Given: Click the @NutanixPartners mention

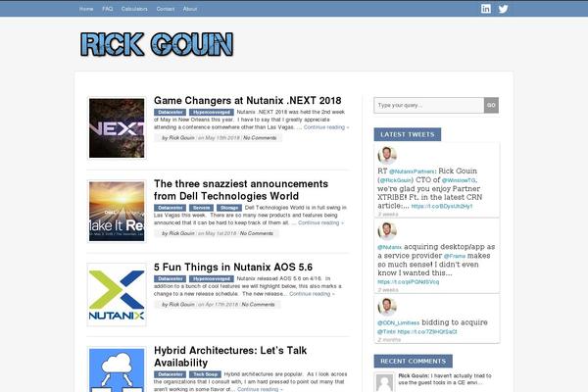Looking at the screenshot, I should 413,171.
